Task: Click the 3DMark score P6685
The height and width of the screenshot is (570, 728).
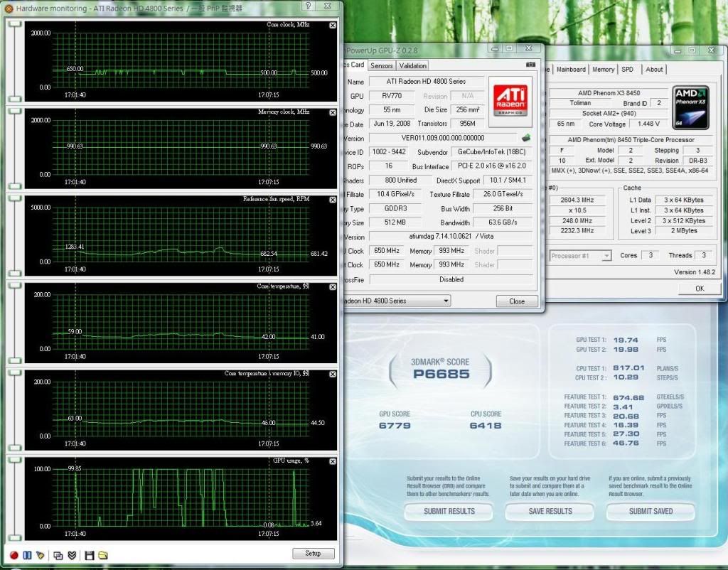Action: (x=441, y=374)
